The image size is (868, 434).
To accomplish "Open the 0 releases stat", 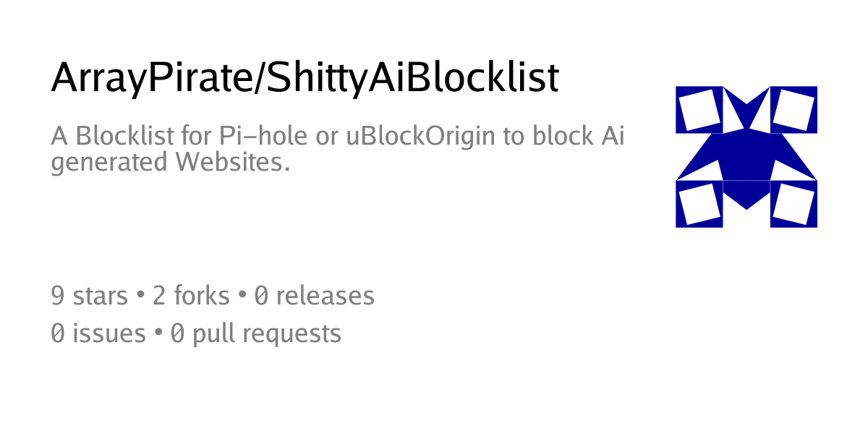I will click(x=314, y=296).
